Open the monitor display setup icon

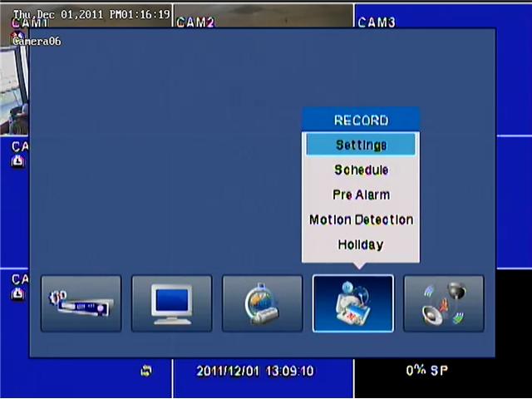[x=172, y=303]
